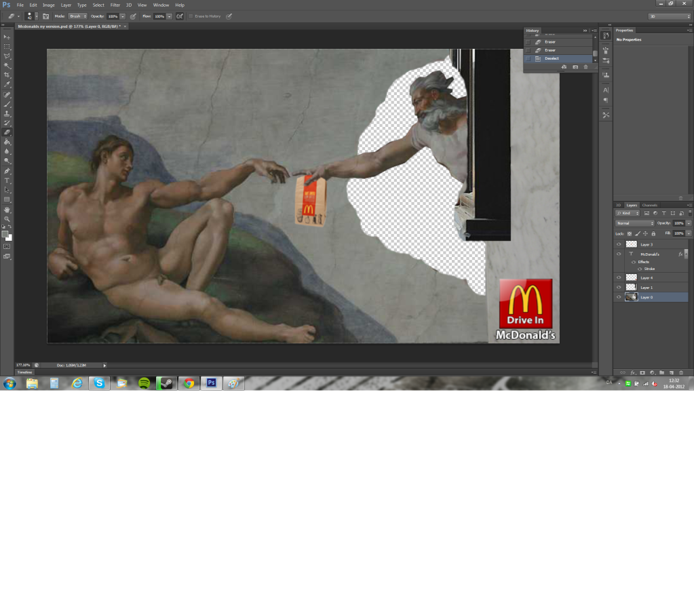Select the Healing Brush tool
Screen dimensions: 694x616
[x=7, y=95]
